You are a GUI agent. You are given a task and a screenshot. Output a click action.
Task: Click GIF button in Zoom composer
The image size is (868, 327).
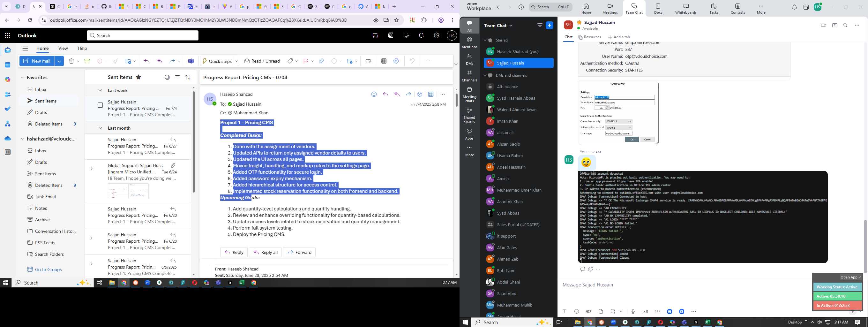pyautogui.click(x=589, y=311)
